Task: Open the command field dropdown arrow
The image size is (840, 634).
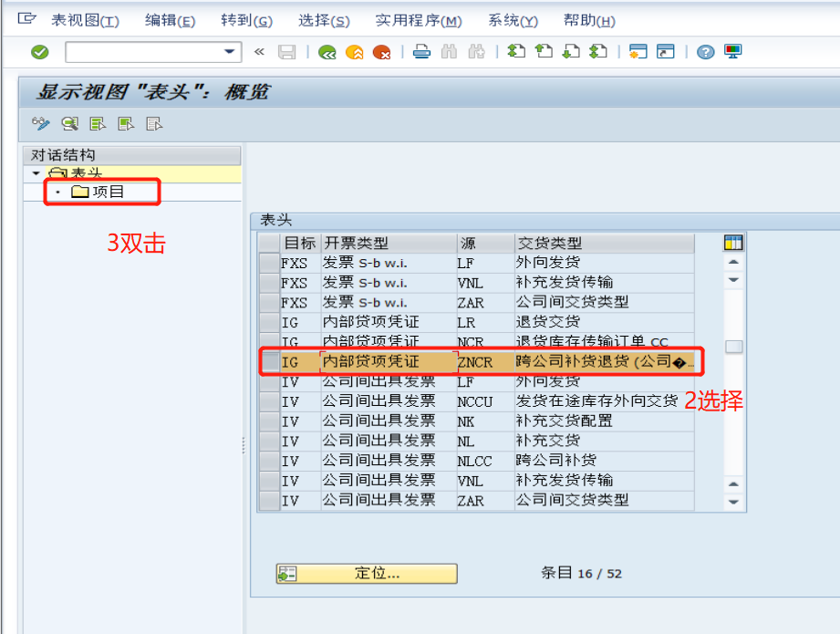Action: pos(229,52)
